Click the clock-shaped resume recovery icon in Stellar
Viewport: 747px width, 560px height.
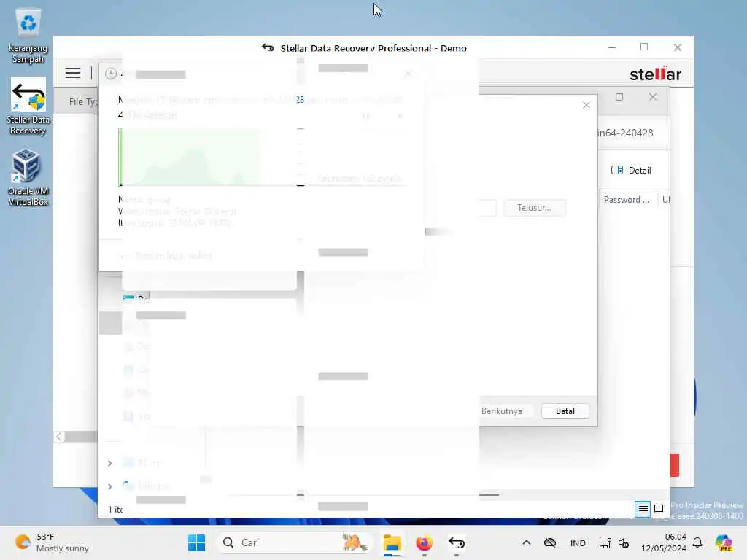[111, 74]
